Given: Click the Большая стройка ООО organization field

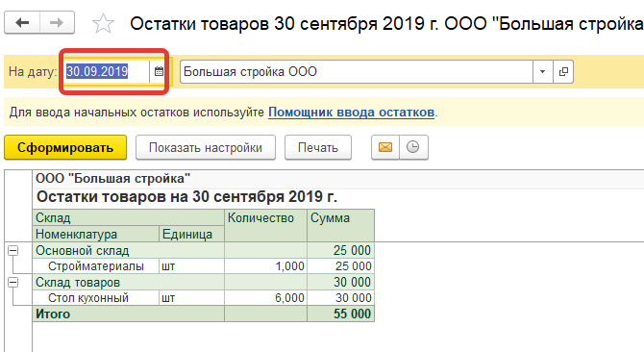Looking at the screenshot, I should [x=357, y=72].
